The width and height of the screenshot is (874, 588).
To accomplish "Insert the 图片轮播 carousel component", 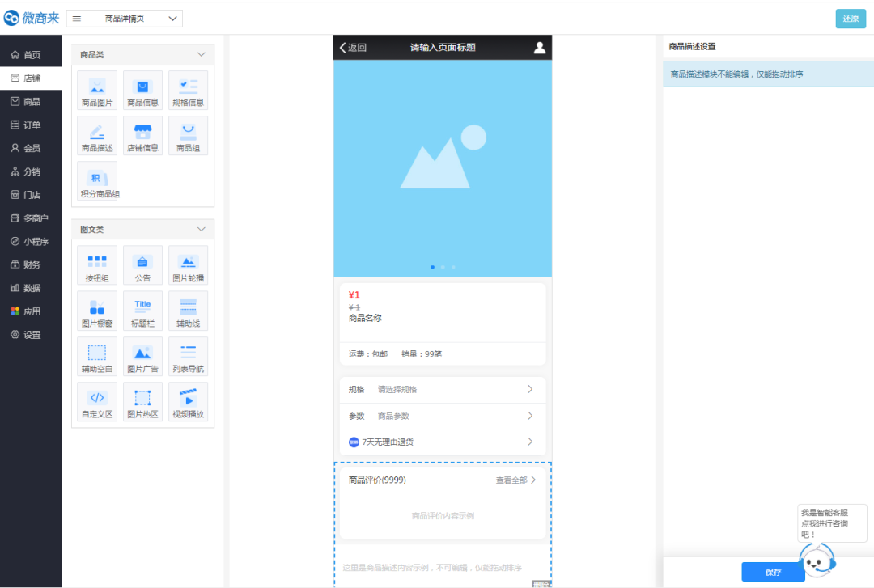I will [x=188, y=264].
